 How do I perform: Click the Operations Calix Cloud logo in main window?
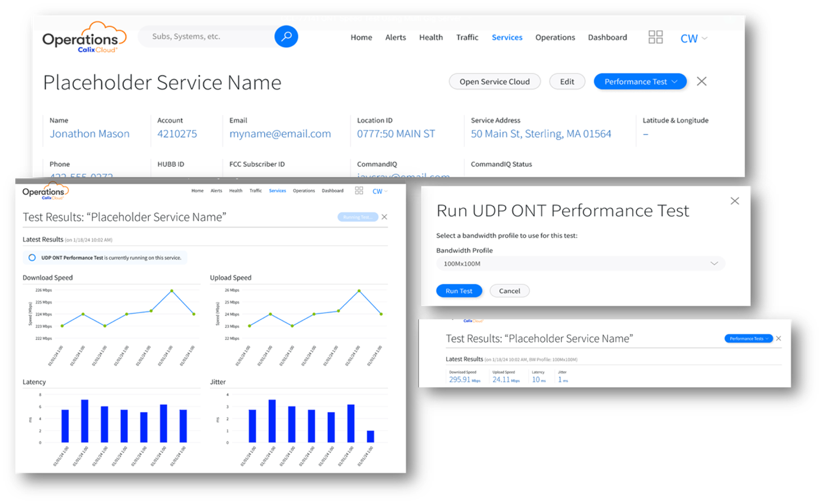pyautogui.click(x=84, y=38)
